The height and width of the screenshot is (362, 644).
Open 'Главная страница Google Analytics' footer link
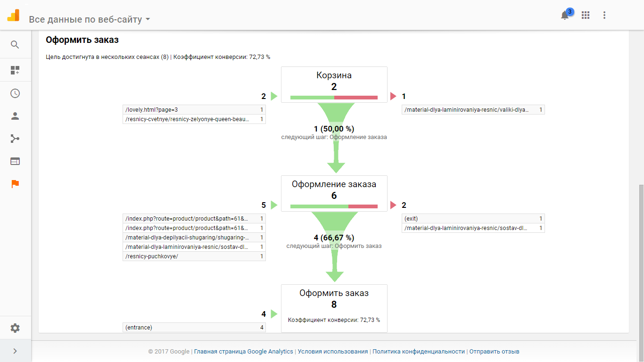[244, 352]
